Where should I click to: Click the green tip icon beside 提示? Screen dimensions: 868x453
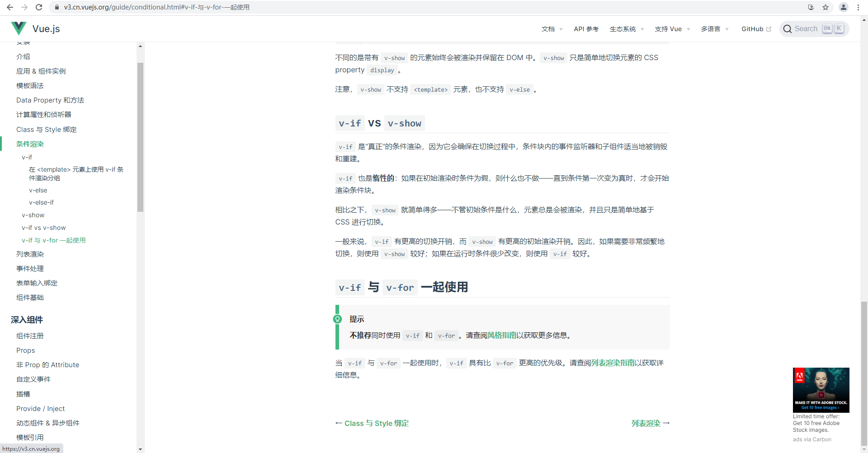pyautogui.click(x=338, y=319)
